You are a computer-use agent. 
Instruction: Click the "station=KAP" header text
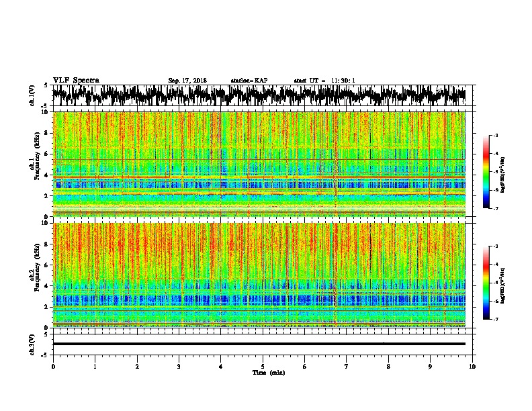[x=249, y=81]
